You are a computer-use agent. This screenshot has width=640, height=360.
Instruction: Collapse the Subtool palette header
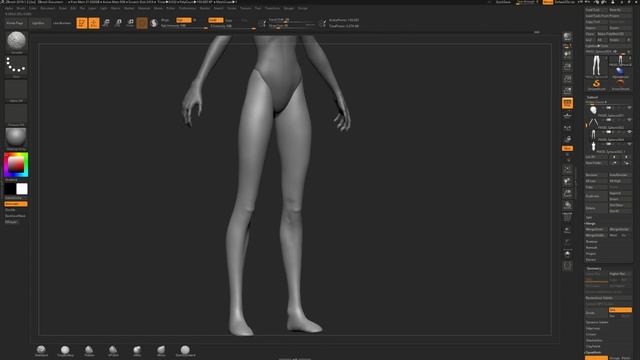592,97
